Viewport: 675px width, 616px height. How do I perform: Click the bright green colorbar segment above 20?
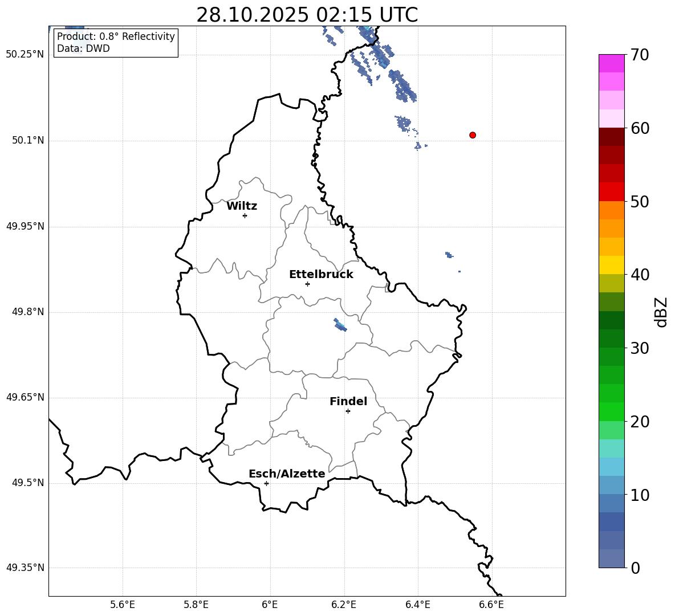pos(612,411)
